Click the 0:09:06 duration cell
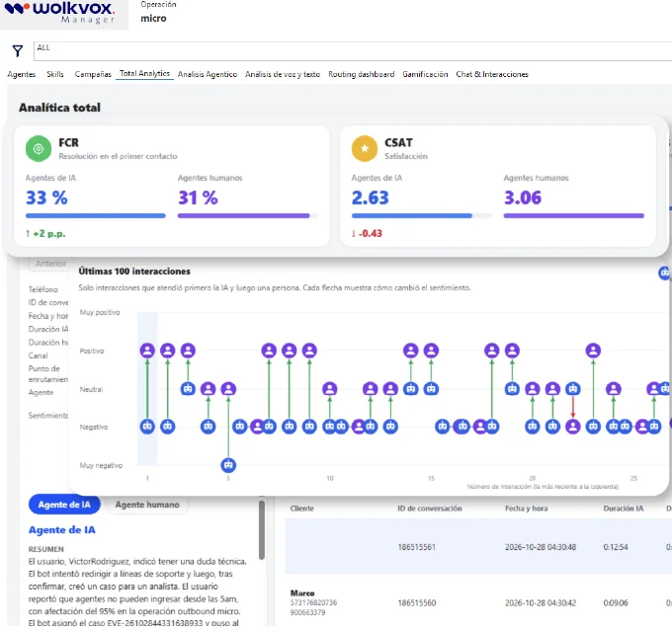The width and height of the screenshot is (672, 632). coord(616,603)
